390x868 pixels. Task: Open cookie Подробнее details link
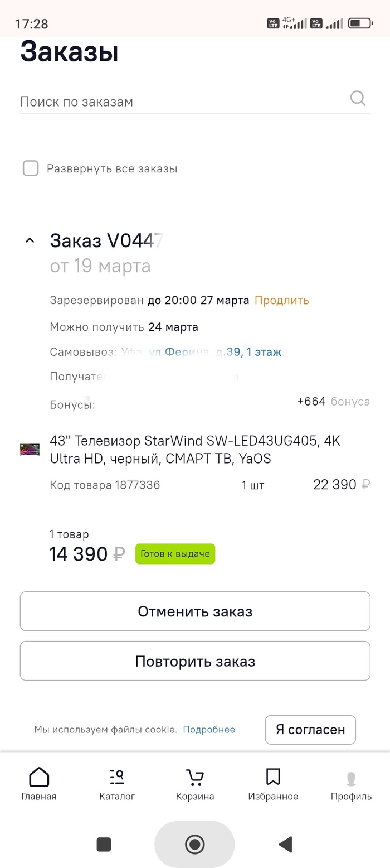[209, 730]
